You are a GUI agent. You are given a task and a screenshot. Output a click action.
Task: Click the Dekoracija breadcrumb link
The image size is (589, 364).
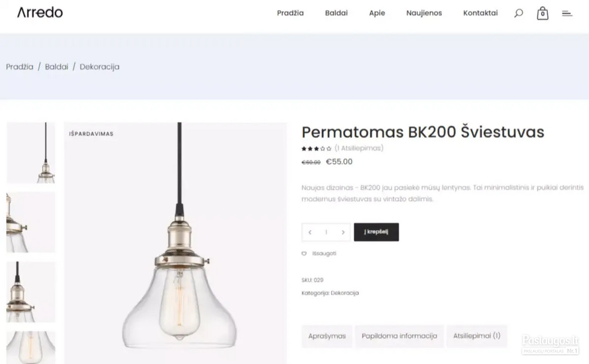click(x=99, y=67)
